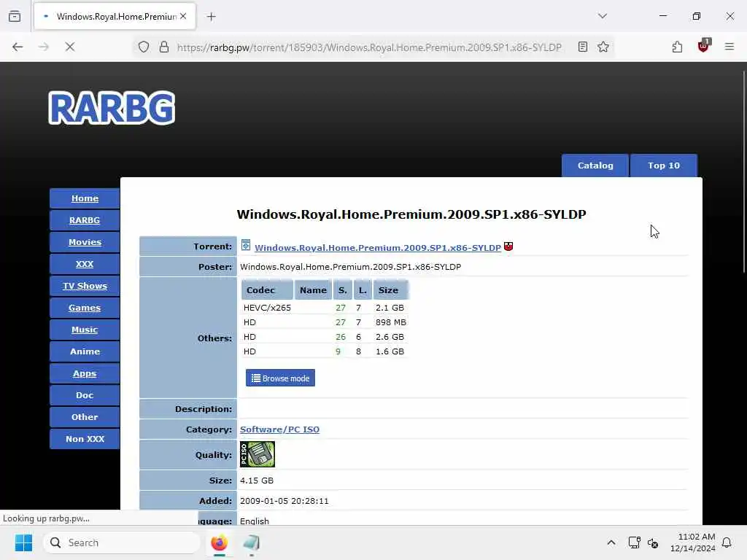Select the HD row sized 898 MB
747x560 pixels.
[x=325, y=322]
